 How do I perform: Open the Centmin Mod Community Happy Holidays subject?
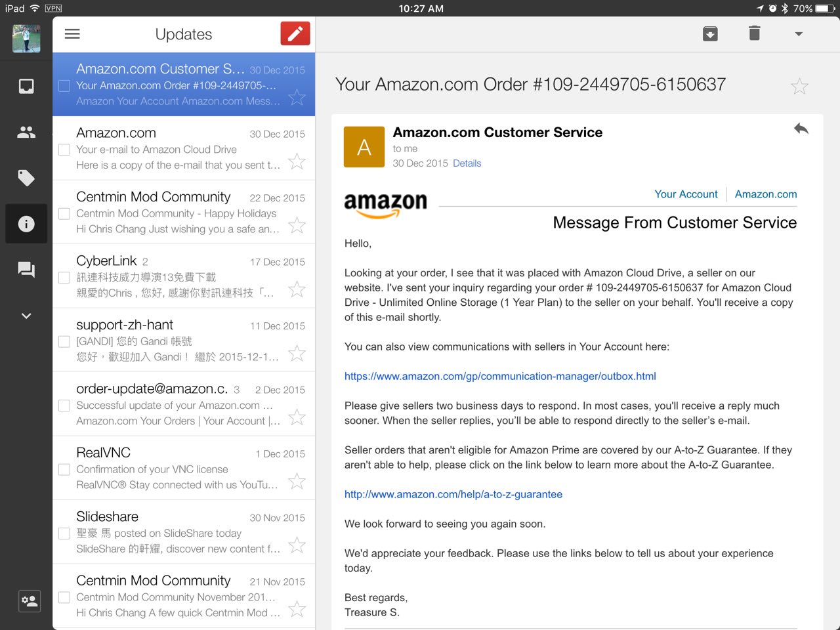[176, 213]
